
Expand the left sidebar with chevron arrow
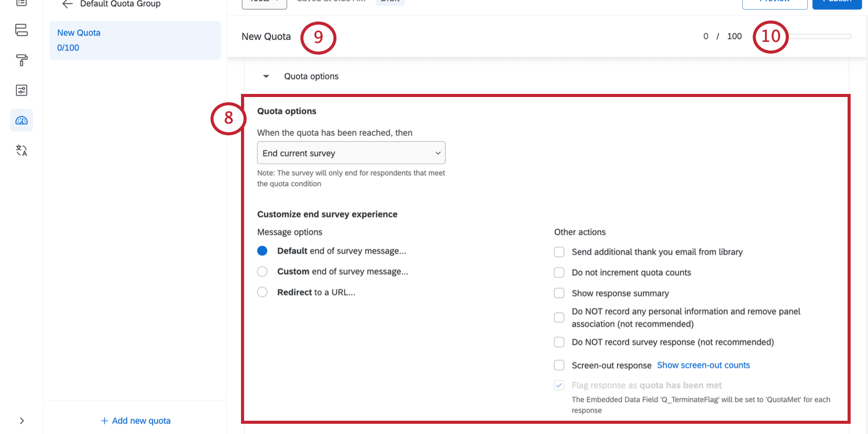coord(21,421)
